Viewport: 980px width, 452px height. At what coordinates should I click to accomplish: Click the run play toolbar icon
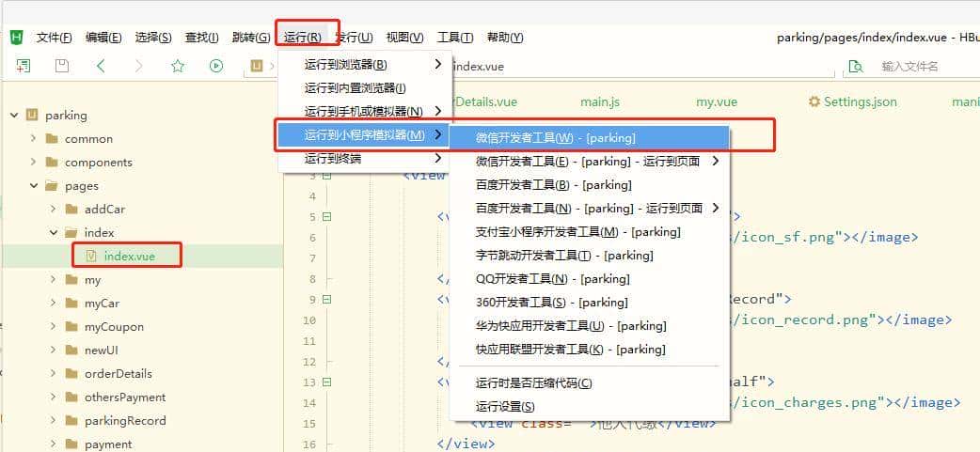point(216,66)
